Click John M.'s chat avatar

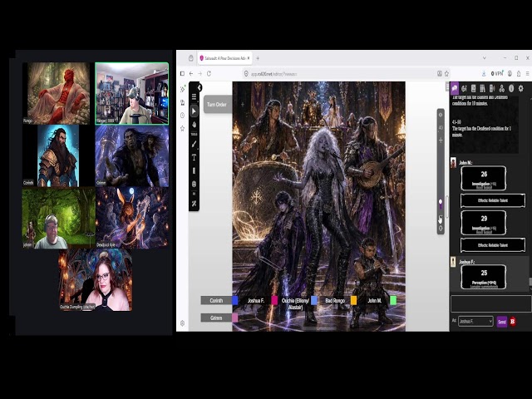coord(453,163)
